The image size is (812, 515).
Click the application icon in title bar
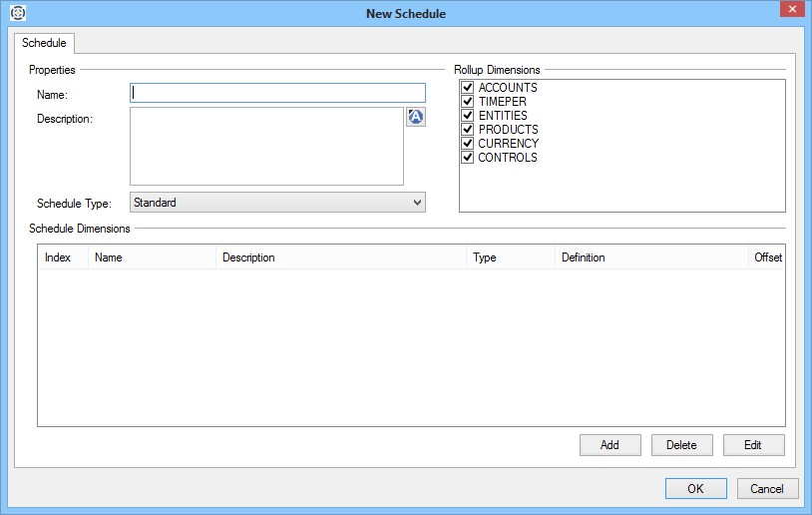(x=17, y=13)
